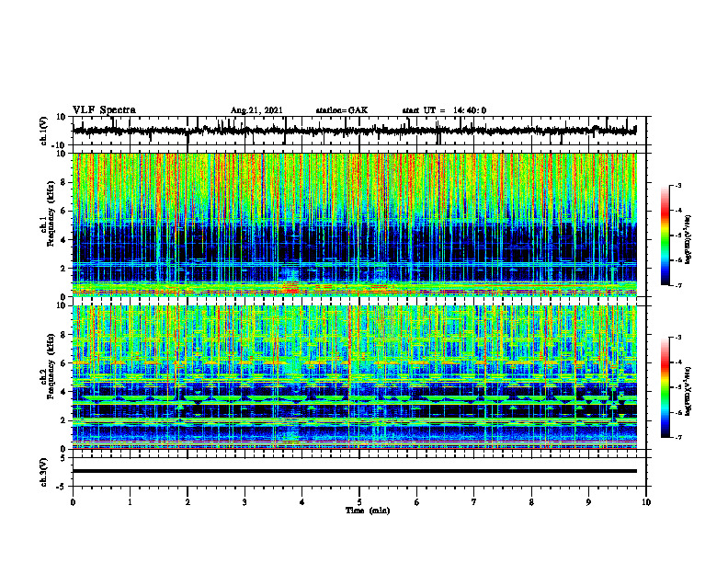Click the "-5" tick on ch.3(V) axis
Image resolution: width=728 pixels, height=563 pixels.
tap(62, 487)
